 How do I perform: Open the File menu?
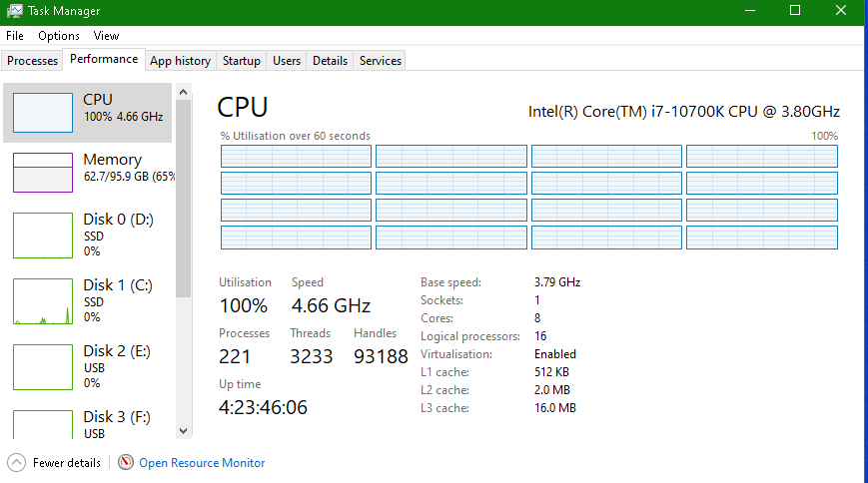click(x=15, y=36)
